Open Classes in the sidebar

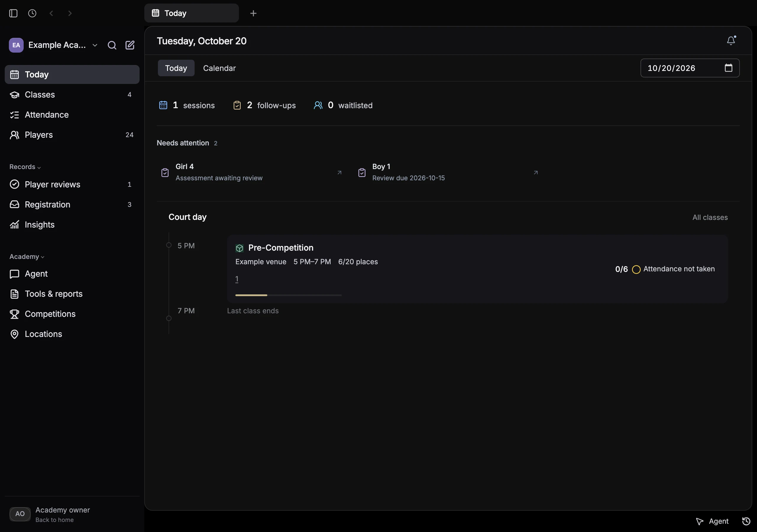72,95
